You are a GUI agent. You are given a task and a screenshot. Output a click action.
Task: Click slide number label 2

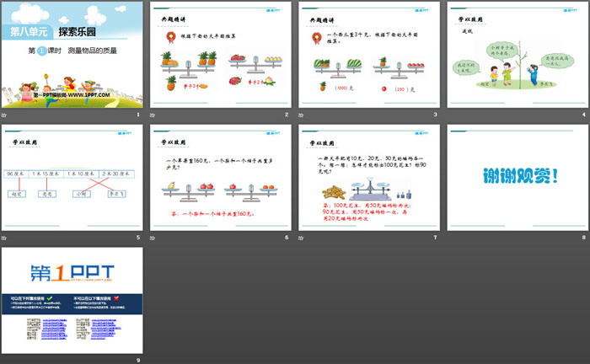287,115
